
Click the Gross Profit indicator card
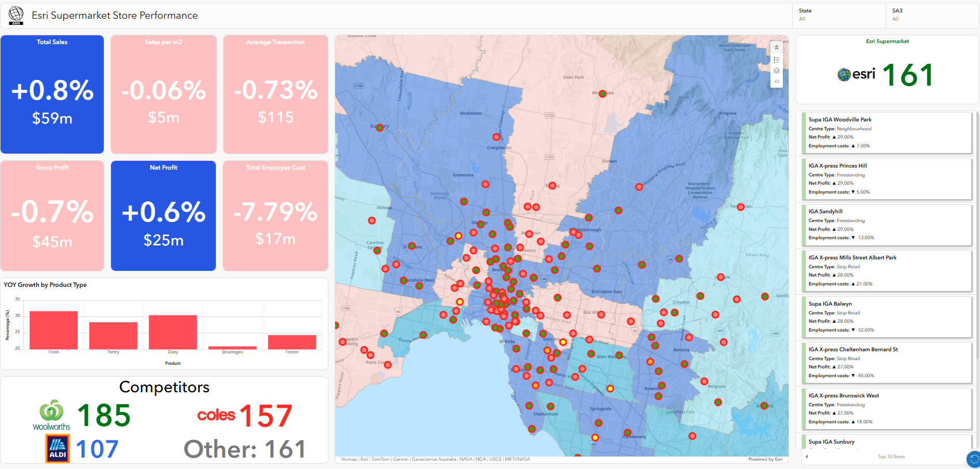[x=52, y=216]
